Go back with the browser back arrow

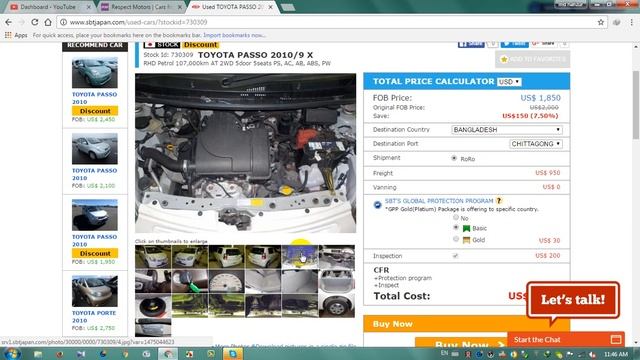click(9, 22)
